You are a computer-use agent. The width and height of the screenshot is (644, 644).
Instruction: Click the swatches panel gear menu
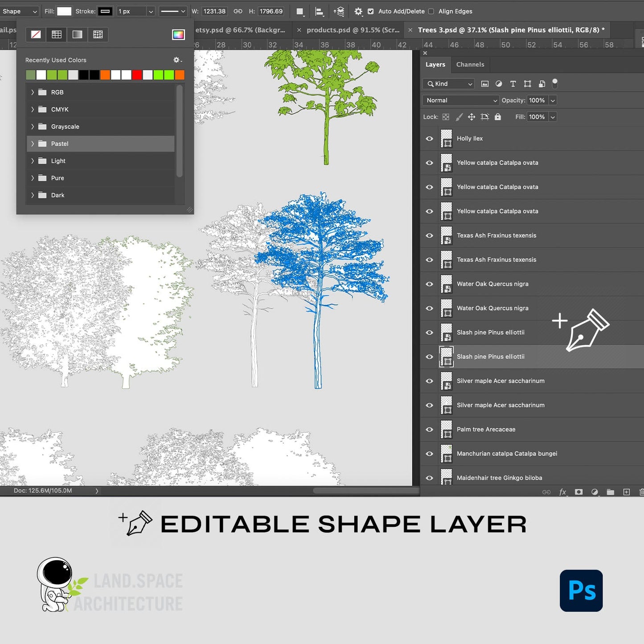click(177, 60)
